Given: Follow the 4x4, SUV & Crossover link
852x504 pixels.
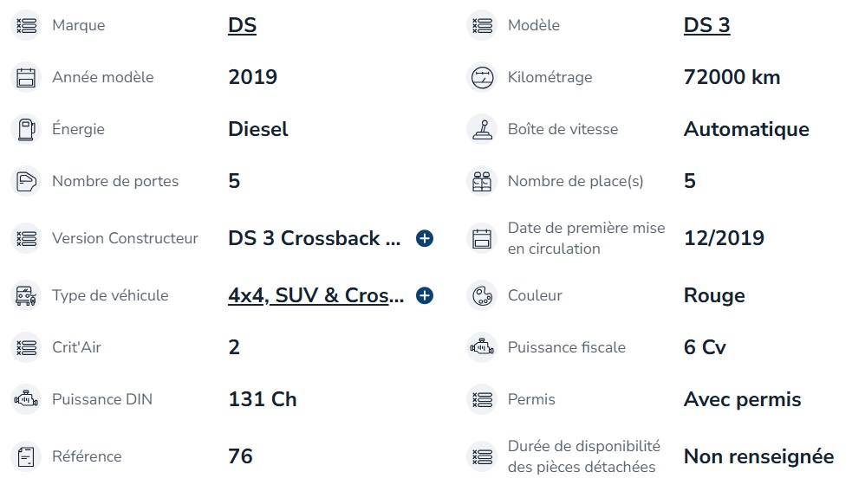Looking at the screenshot, I should point(315,295).
